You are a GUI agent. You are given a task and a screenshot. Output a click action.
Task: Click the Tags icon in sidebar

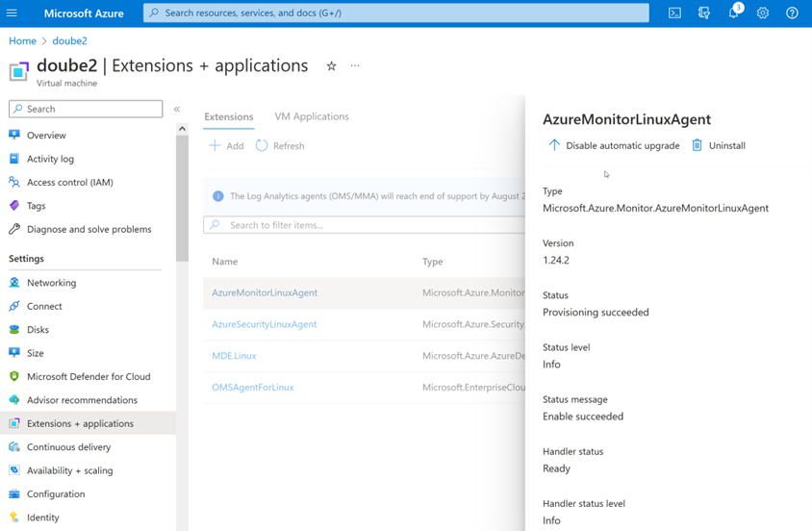click(x=14, y=206)
